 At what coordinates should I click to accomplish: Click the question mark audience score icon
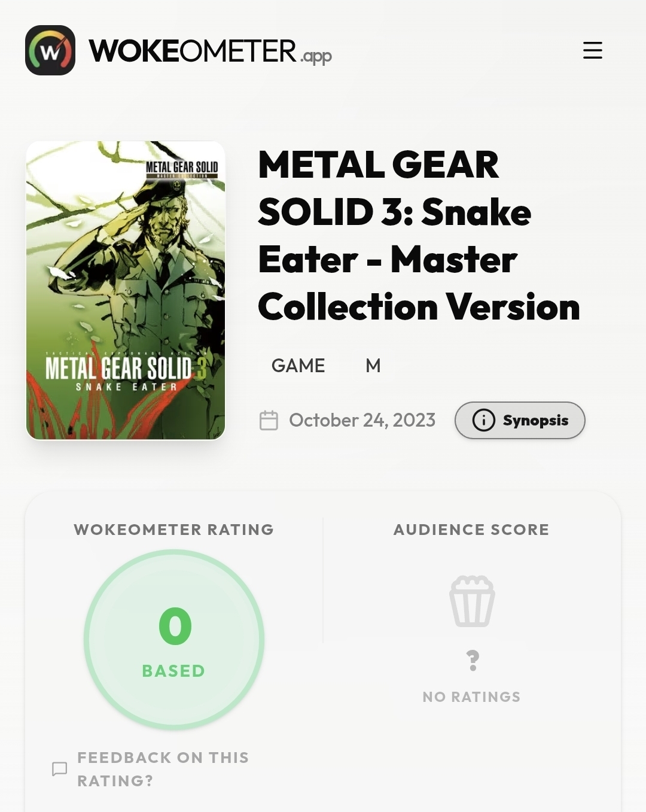(473, 661)
